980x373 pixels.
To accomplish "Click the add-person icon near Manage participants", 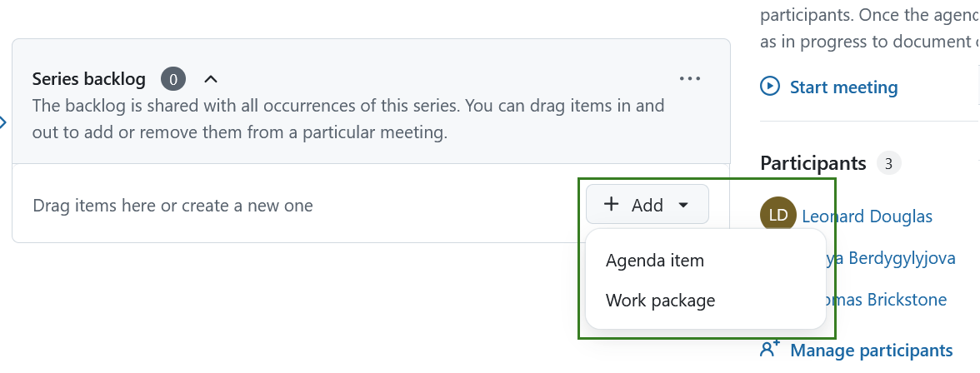I will pyautogui.click(x=770, y=350).
